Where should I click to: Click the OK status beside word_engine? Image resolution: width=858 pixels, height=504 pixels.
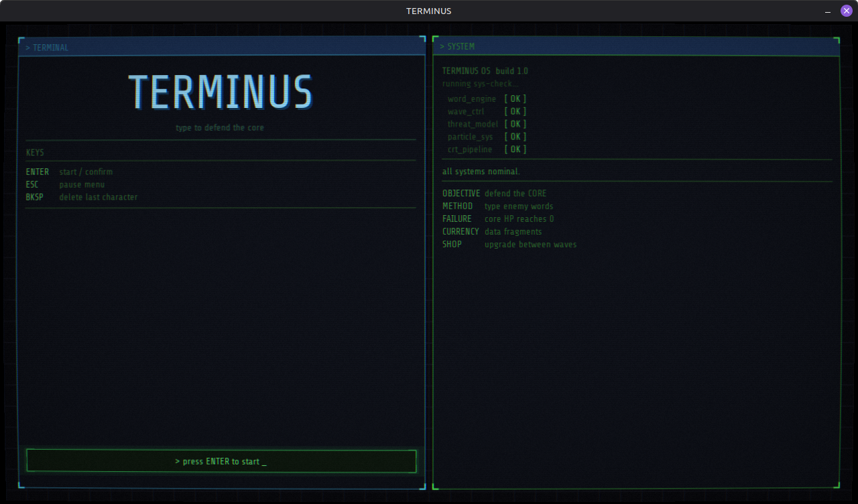click(x=515, y=99)
